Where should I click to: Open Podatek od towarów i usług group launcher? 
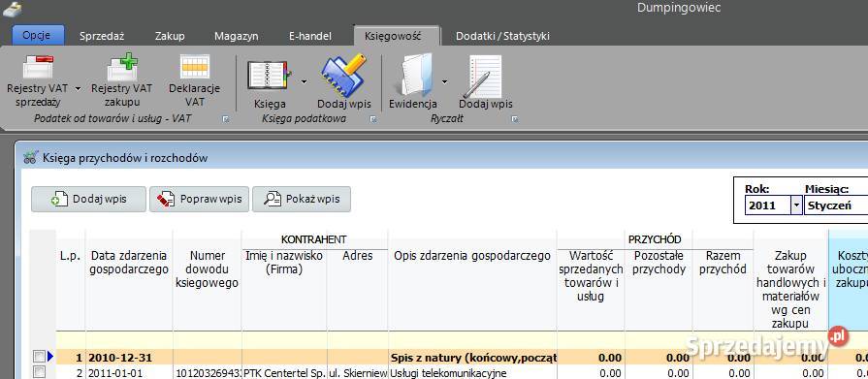pyautogui.click(x=226, y=118)
